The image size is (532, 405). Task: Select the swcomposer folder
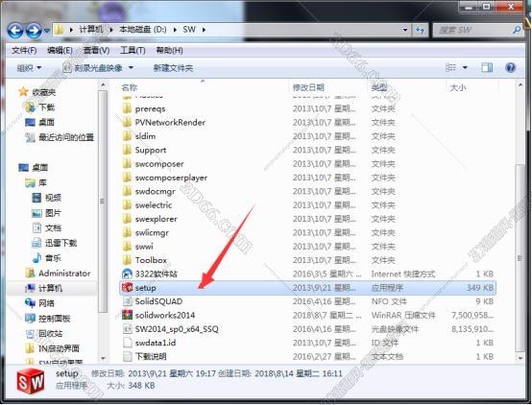coord(159,164)
